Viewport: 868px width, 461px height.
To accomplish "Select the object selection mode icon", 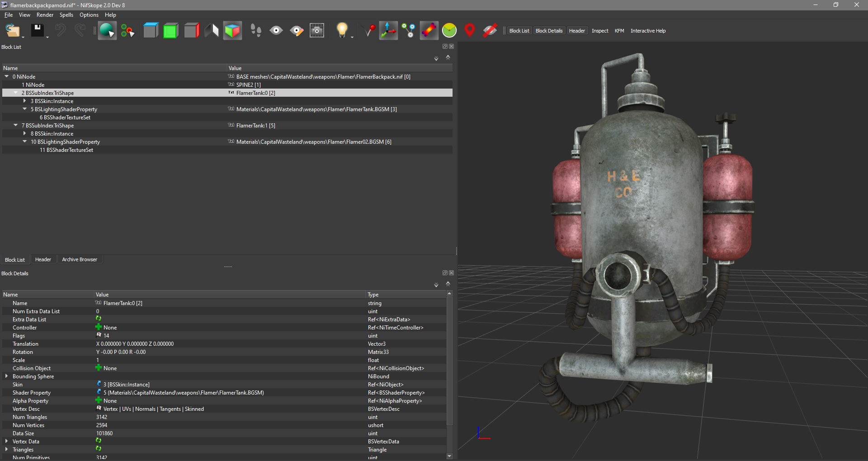I will tap(107, 31).
